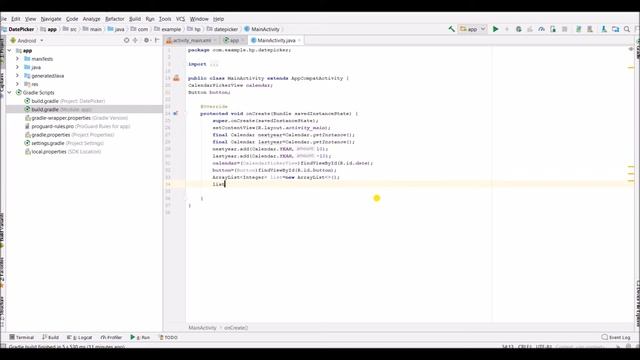Click the Debug app bug icon
640x360 pixels.
[x=518, y=29]
